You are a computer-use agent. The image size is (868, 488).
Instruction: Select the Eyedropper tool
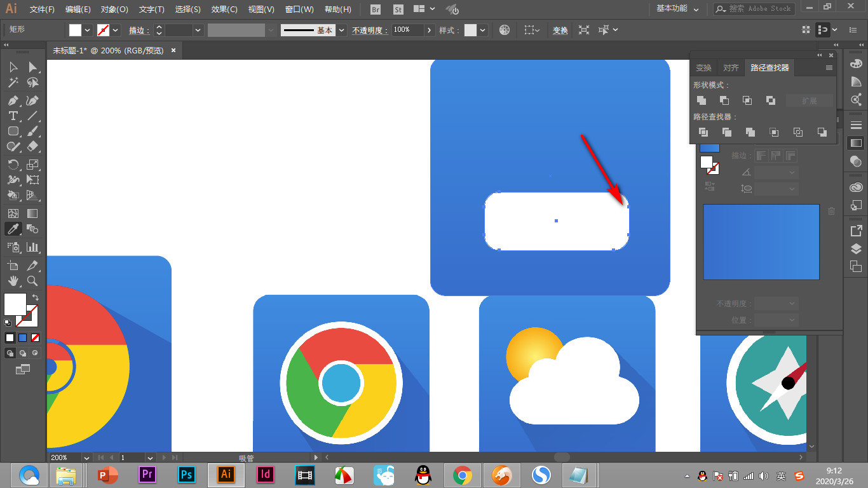point(13,229)
